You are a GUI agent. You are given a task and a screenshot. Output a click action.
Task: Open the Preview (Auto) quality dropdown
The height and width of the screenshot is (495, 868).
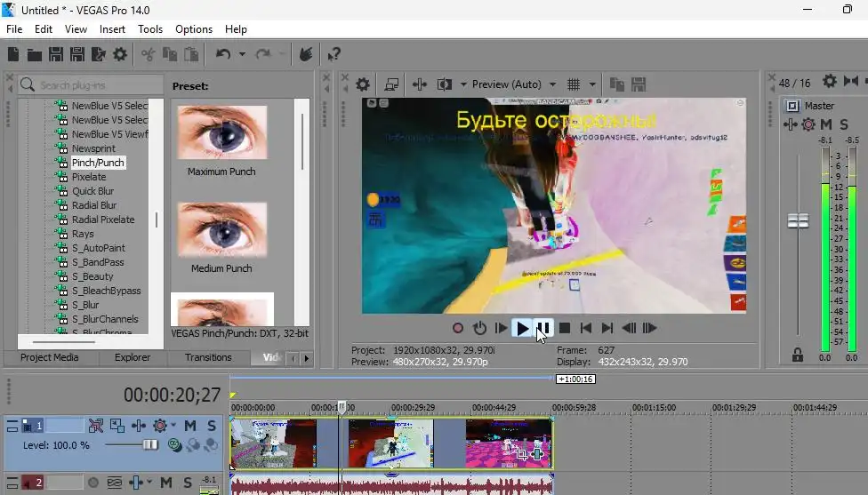[x=514, y=84]
